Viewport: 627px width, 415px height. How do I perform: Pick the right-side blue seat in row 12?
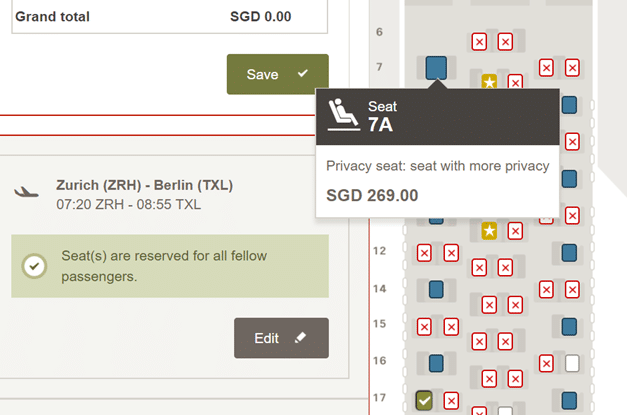(x=569, y=252)
